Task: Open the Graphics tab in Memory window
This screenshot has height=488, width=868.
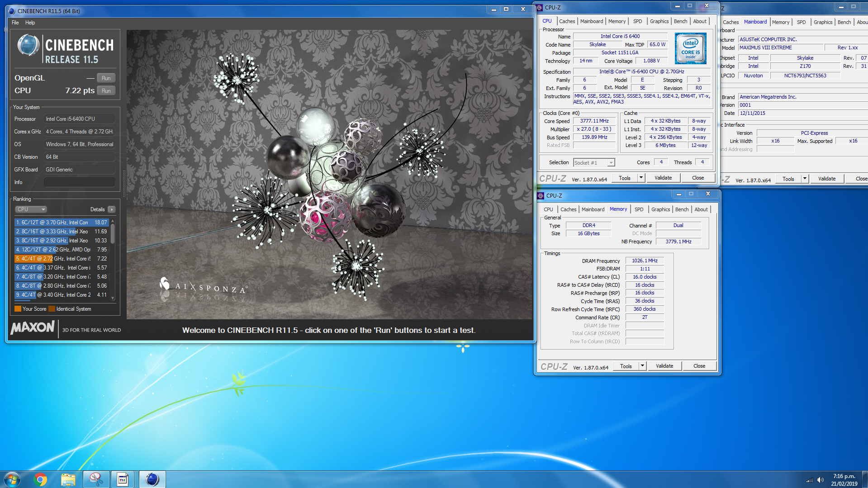Action: point(660,209)
